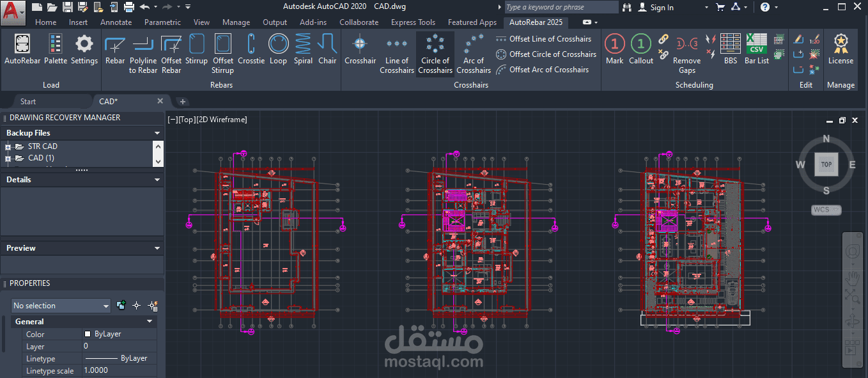Open the BBS bar bending schedule
The width and height of the screenshot is (868, 378).
[x=731, y=50]
